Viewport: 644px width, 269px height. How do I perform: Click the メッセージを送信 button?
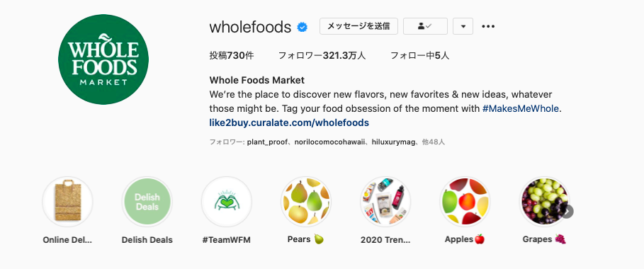pos(359,26)
